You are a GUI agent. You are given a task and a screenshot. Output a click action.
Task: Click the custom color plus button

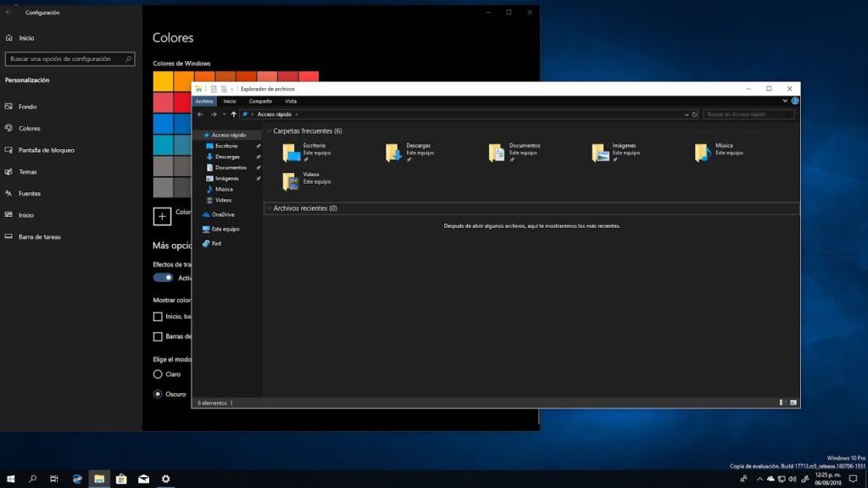point(162,216)
